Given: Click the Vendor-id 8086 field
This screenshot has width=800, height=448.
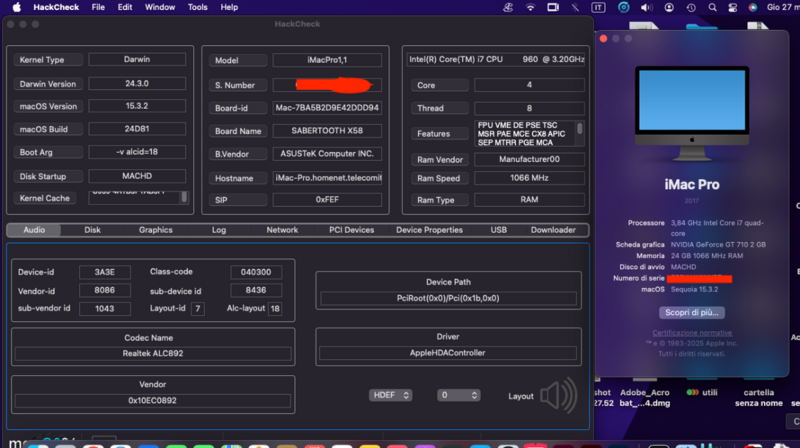Looking at the screenshot, I should click(105, 290).
